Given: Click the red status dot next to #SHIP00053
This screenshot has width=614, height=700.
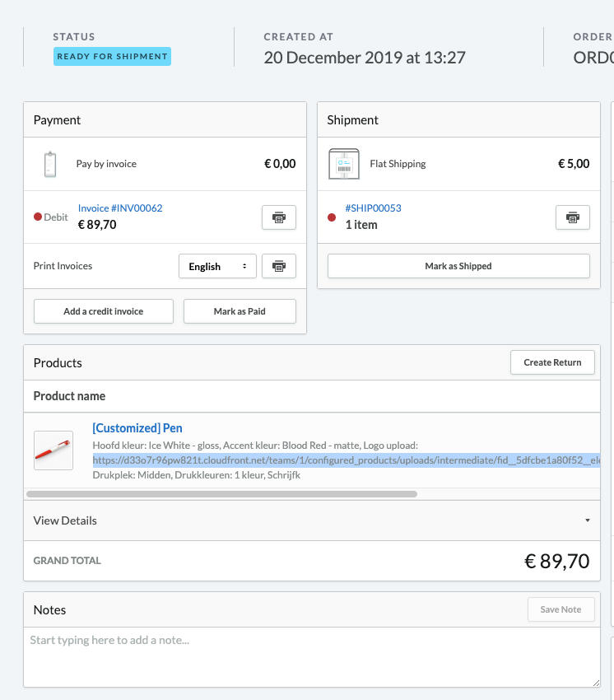Looking at the screenshot, I should 331,216.
